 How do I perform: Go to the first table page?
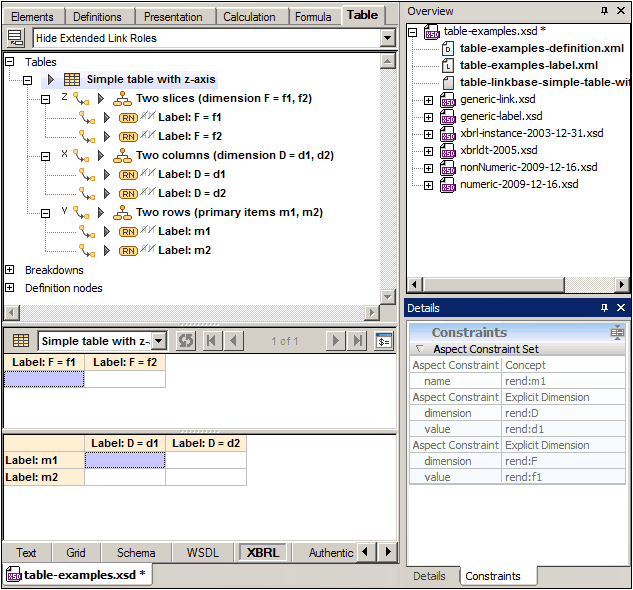click(212, 341)
